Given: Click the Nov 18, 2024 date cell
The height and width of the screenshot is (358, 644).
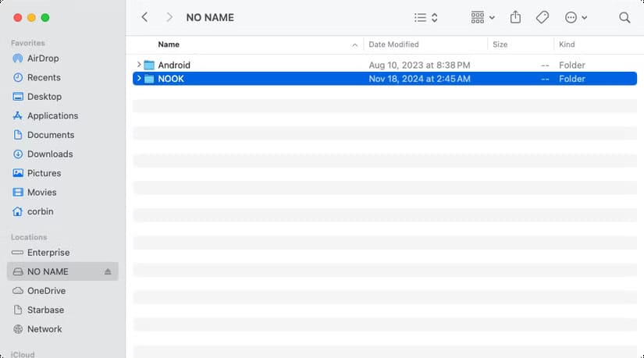Looking at the screenshot, I should coord(419,79).
